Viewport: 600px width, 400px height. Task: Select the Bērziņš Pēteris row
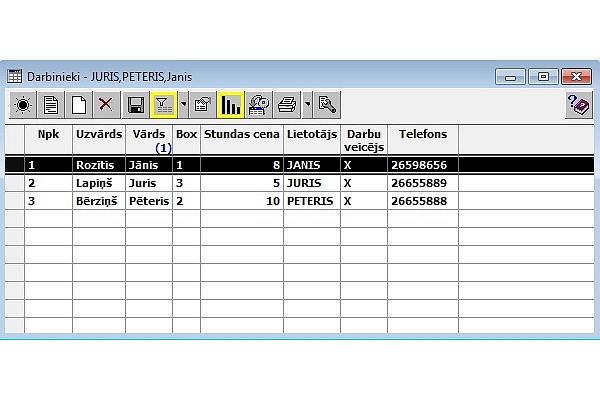click(x=200, y=201)
